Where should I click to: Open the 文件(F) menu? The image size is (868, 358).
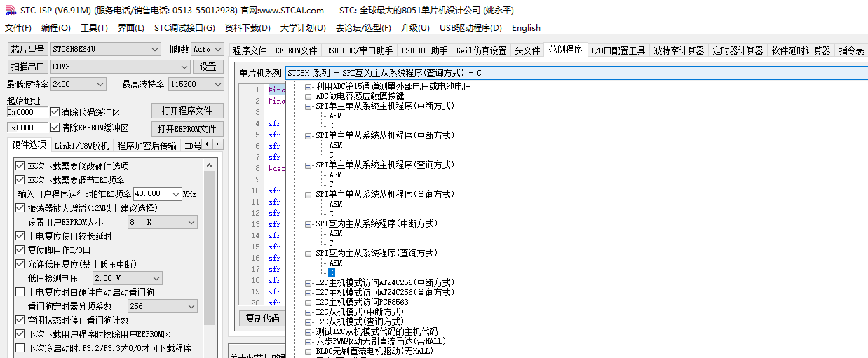[18, 28]
